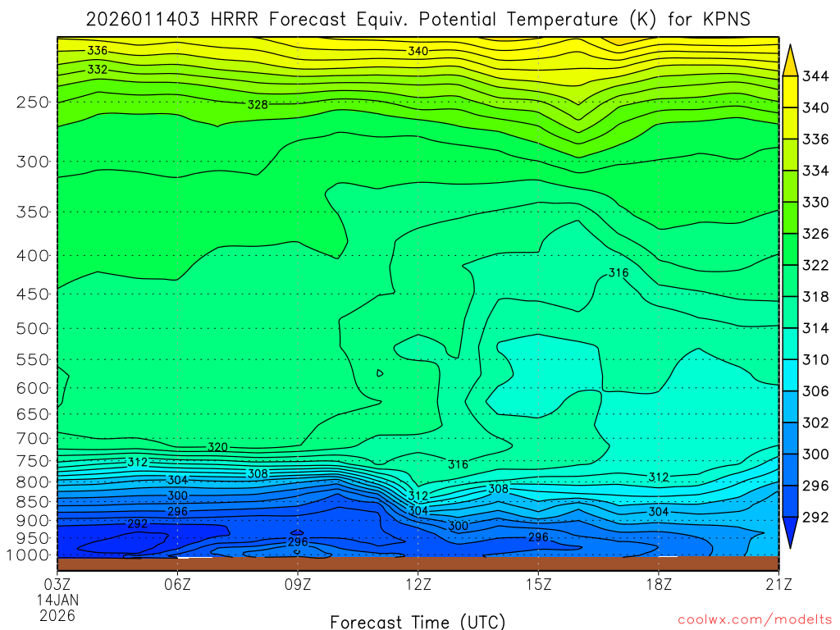Click the 400 pressure level label

(33, 256)
